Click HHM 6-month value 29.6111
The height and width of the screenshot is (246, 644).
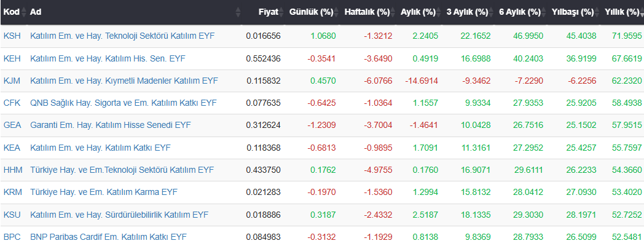(x=528, y=170)
